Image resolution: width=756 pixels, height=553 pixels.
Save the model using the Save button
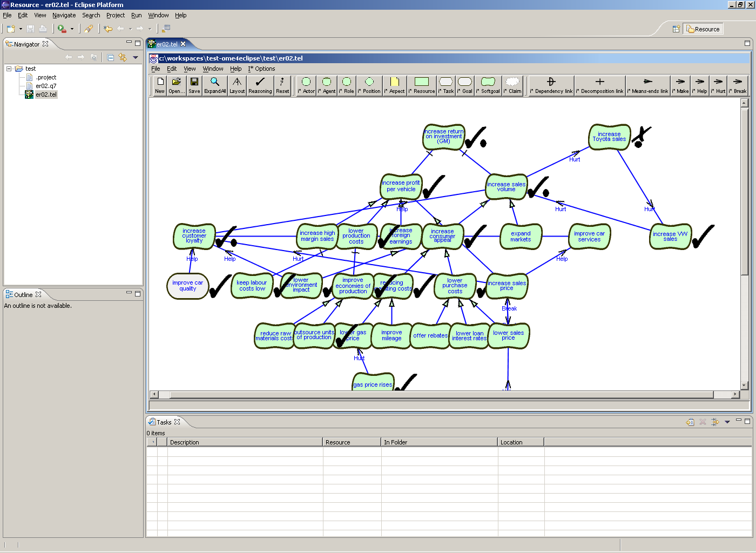point(194,85)
